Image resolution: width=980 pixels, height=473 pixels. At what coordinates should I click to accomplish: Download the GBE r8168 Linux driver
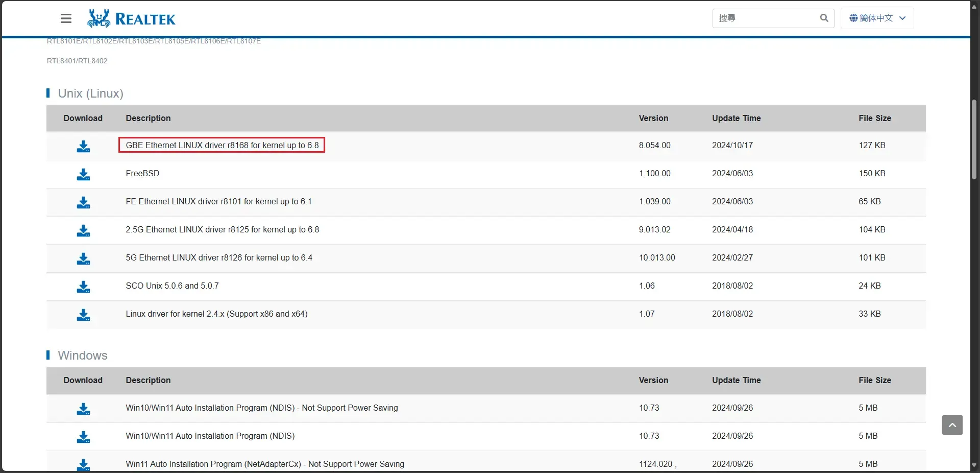pyautogui.click(x=83, y=146)
